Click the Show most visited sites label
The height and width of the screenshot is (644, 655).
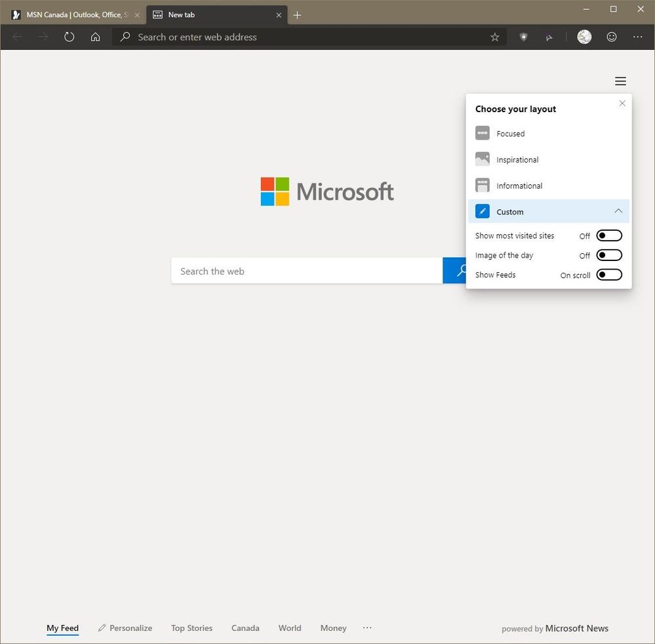click(515, 235)
